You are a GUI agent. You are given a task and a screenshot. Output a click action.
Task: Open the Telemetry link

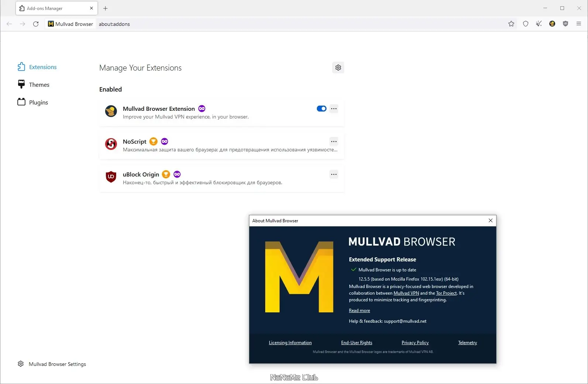click(x=467, y=343)
